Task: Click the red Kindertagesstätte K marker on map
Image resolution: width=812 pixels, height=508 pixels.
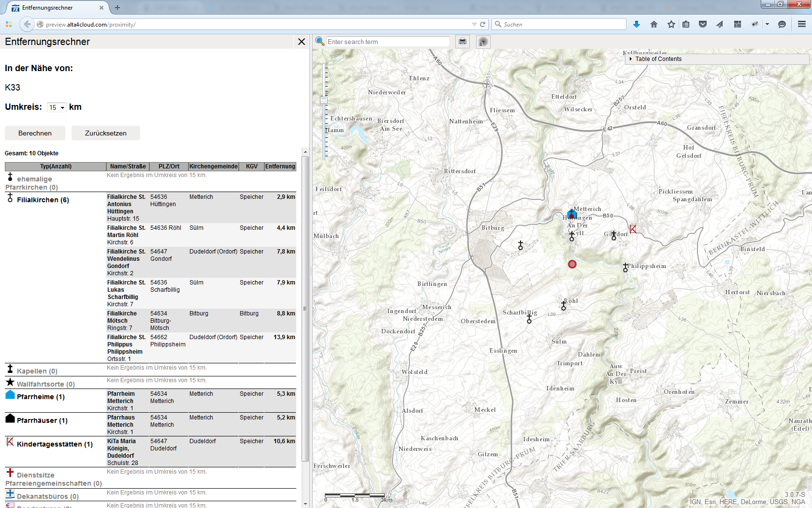Action: 633,229
